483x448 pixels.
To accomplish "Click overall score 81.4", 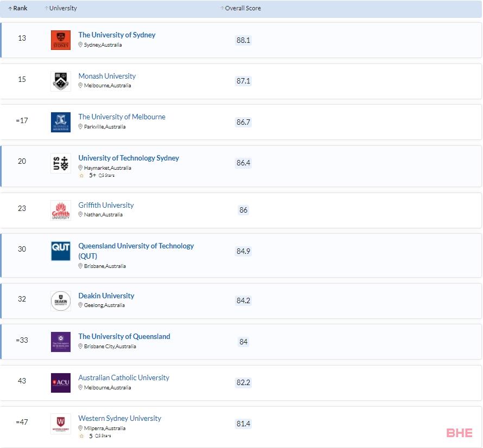I will [x=243, y=424].
